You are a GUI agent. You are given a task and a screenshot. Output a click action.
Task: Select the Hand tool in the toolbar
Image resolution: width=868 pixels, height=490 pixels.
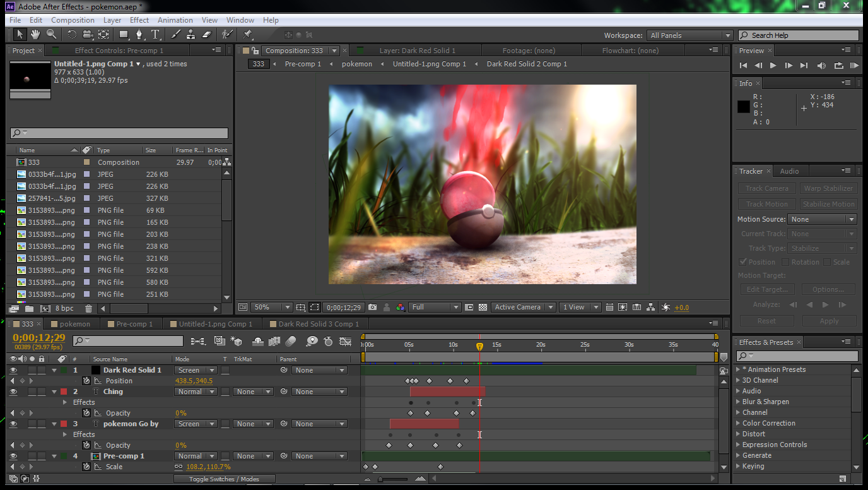coord(35,34)
